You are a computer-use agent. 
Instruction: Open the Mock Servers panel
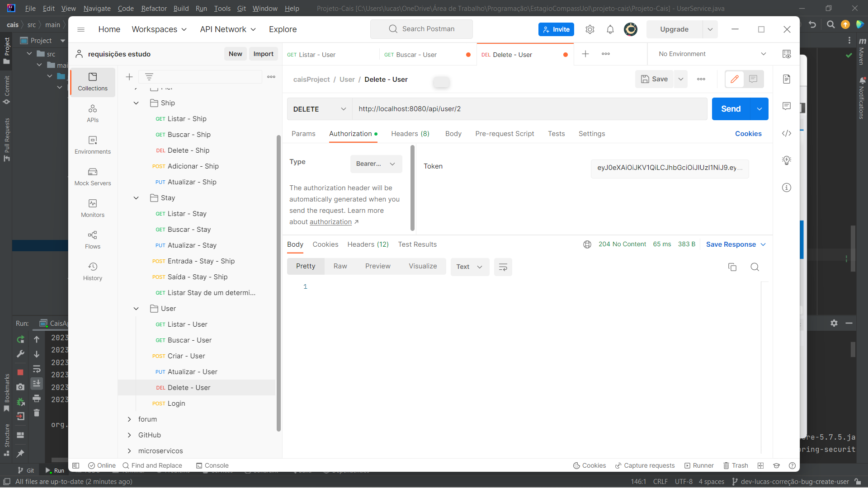93,177
